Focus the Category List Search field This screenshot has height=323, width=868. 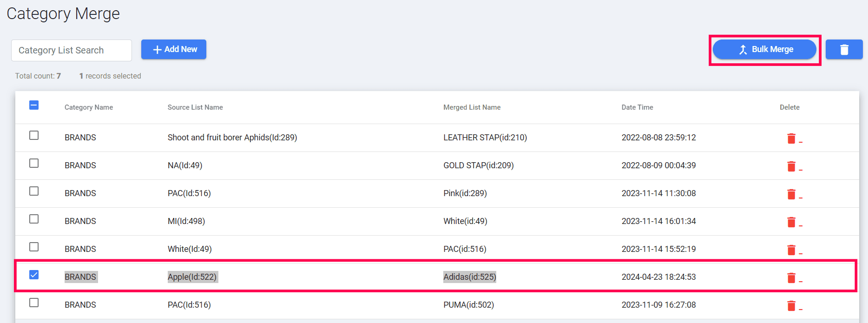tap(72, 50)
